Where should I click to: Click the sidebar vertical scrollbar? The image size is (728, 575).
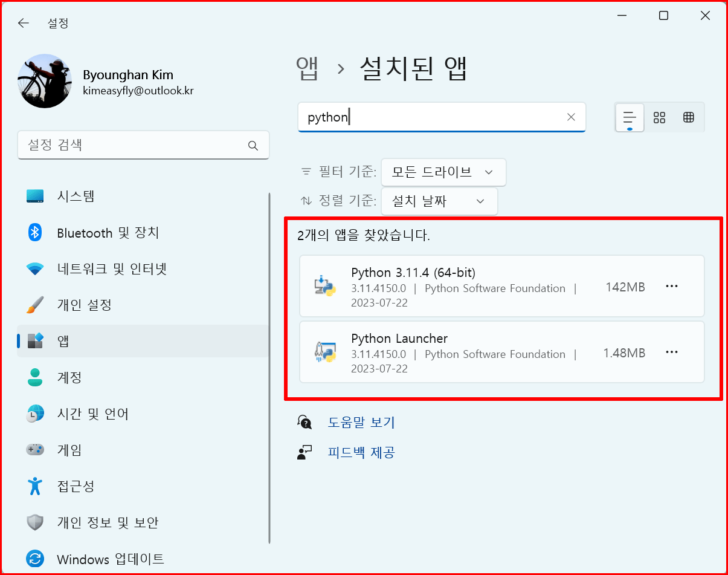pyautogui.click(x=269, y=369)
